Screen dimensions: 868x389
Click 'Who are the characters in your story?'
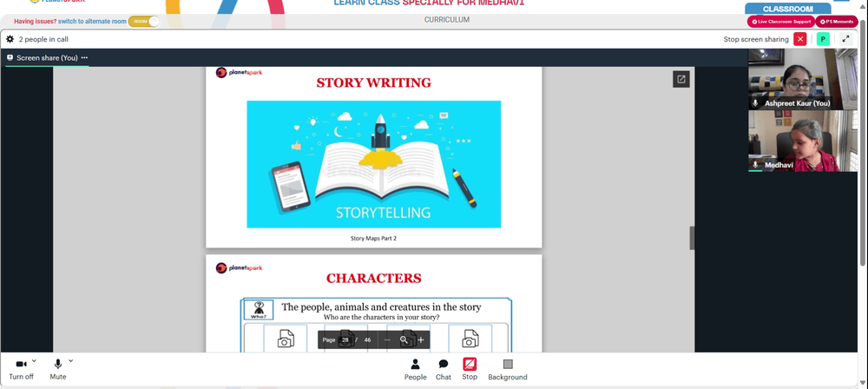tap(381, 317)
